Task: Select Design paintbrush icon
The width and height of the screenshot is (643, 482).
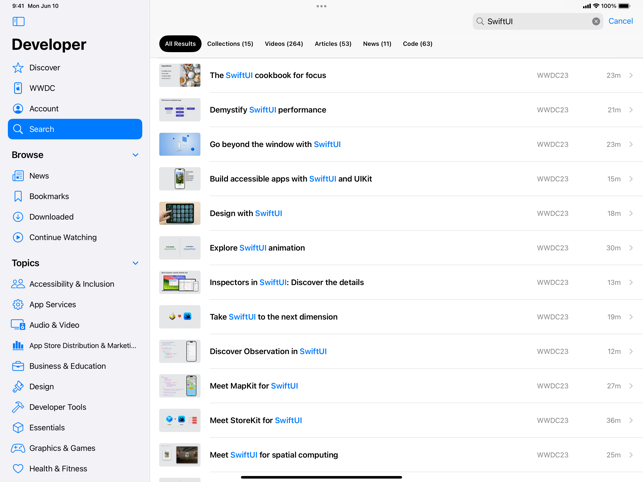Action: click(18, 386)
